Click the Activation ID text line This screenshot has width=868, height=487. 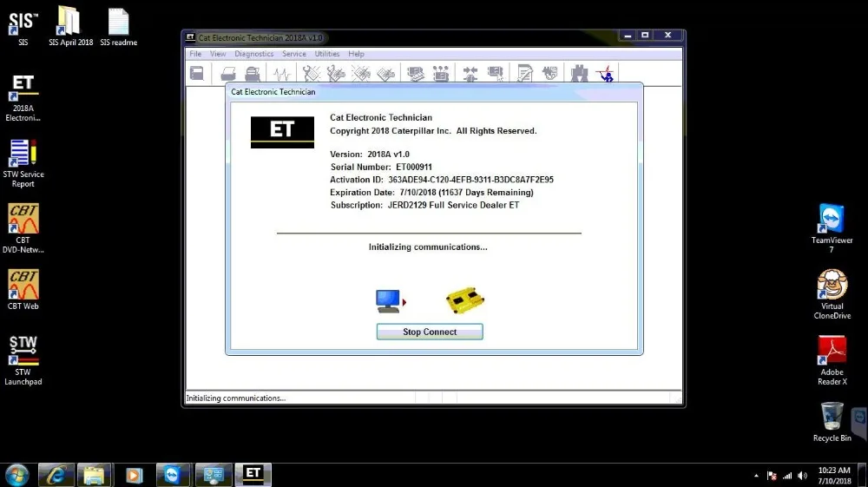pyautogui.click(x=442, y=180)
